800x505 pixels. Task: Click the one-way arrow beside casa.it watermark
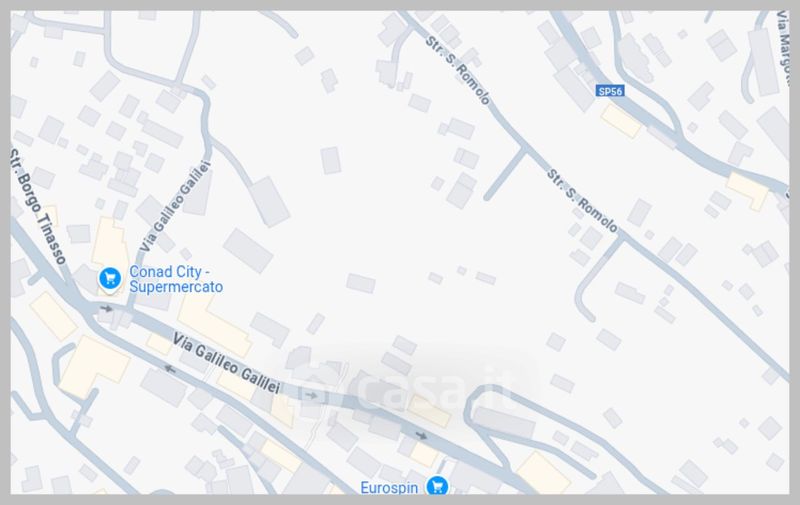point(311,395)
